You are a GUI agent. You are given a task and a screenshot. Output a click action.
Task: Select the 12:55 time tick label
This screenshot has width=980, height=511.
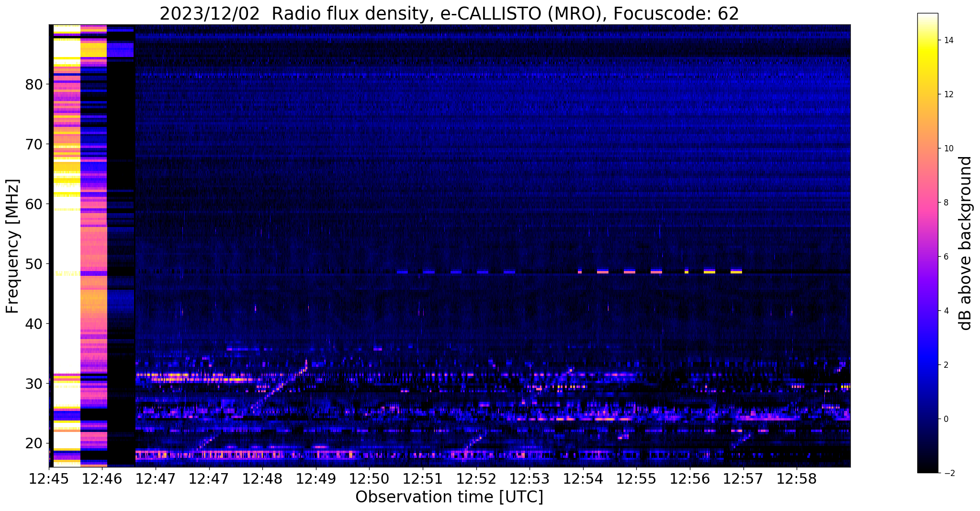click(x=636, y=479)
